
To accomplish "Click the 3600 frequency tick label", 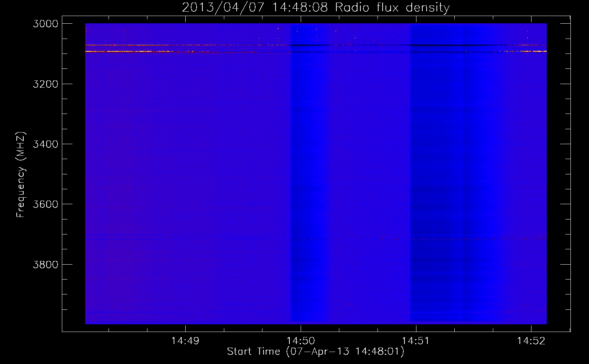I will click(46, 204).
